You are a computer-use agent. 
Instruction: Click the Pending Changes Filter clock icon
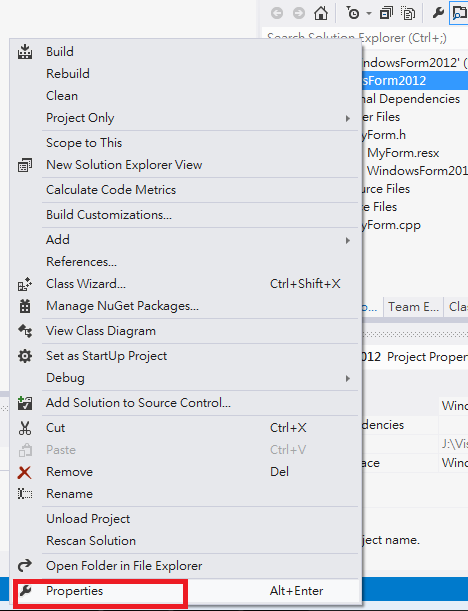pos(353,14)
